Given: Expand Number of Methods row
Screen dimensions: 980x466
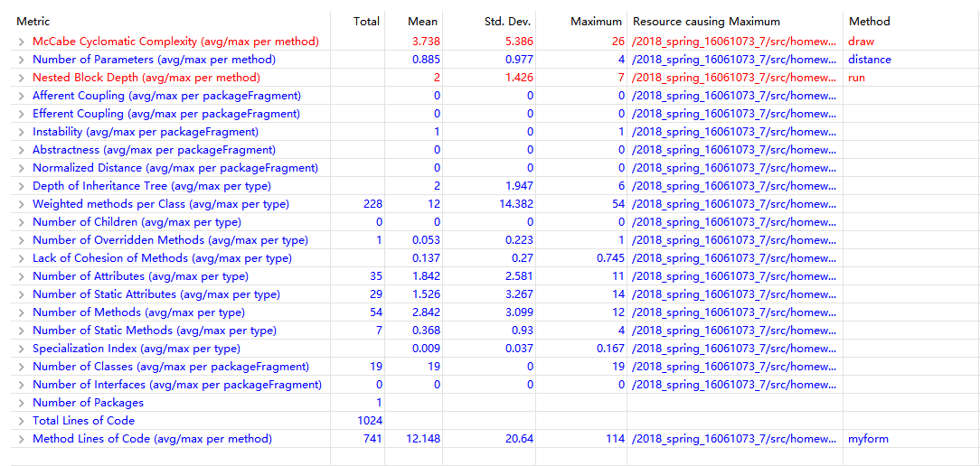Looking at the screenshot, I should click(22, 313).
